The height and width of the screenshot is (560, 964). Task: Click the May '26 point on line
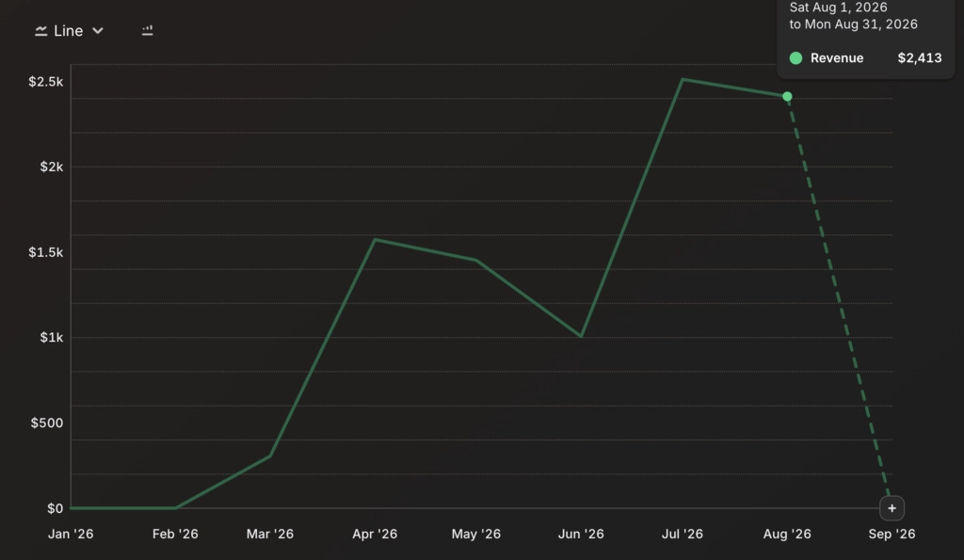click(476, 260)
